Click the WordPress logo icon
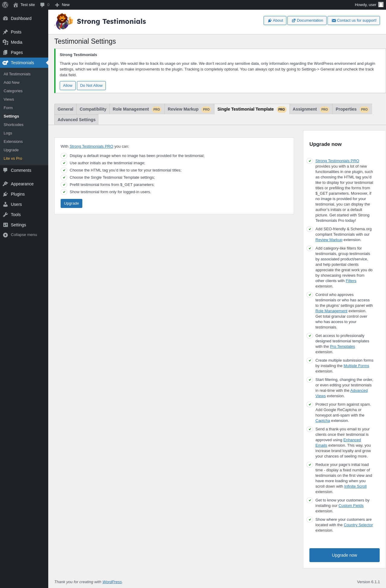The image size is (386, 588). pyautogui.click(x=5, y=5)
